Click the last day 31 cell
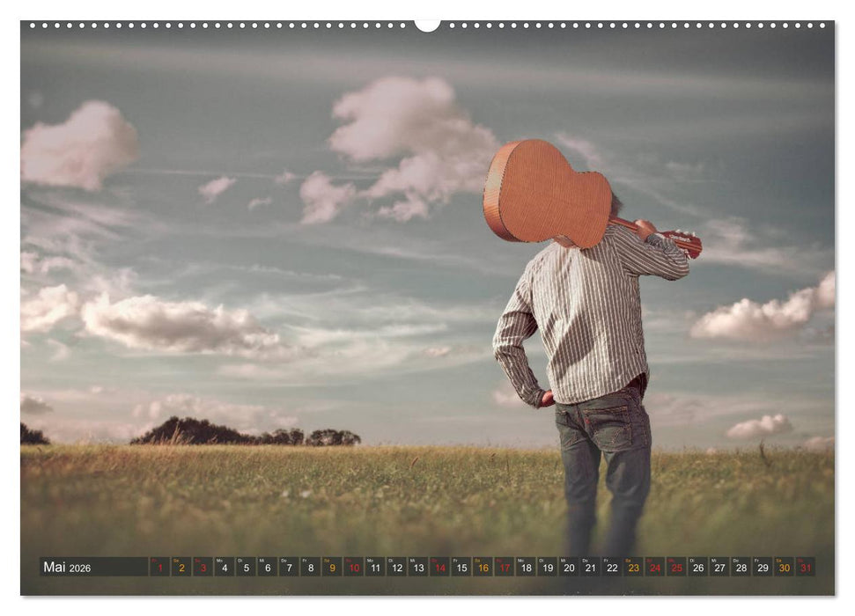Image resolution: width=855 pixels, height=616 pixels. [x=805, y=568]
